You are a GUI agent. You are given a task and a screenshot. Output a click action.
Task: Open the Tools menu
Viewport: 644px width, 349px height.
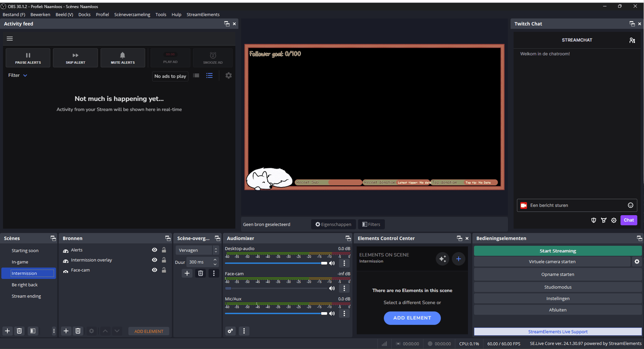point(161,14)
